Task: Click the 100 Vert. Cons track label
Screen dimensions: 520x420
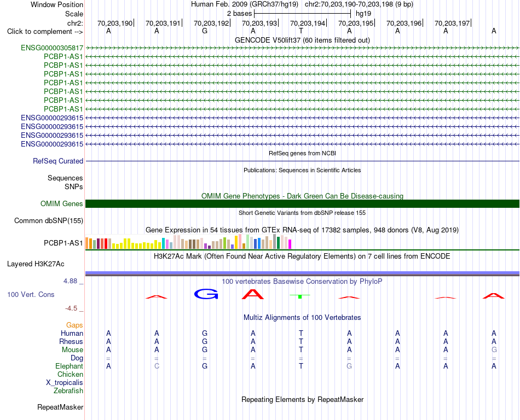Action: [31, 294]
